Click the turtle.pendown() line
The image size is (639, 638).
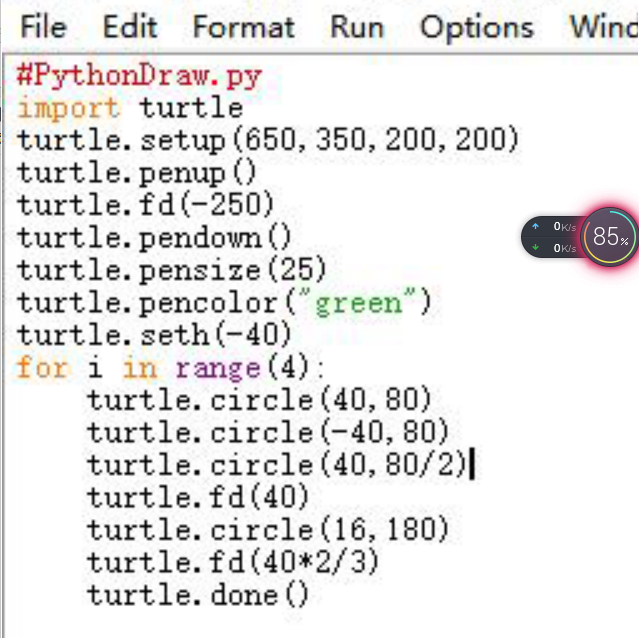tap(154, 238)
